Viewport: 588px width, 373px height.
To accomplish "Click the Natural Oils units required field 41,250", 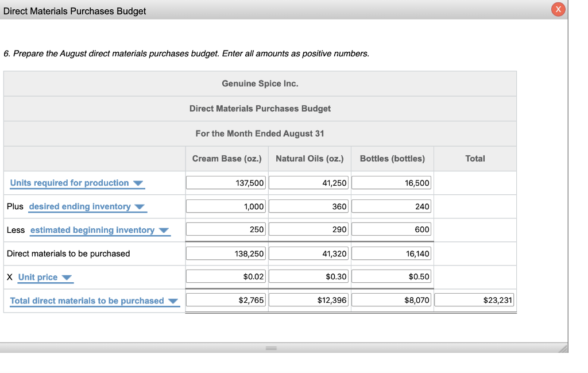I will [308, 183].
